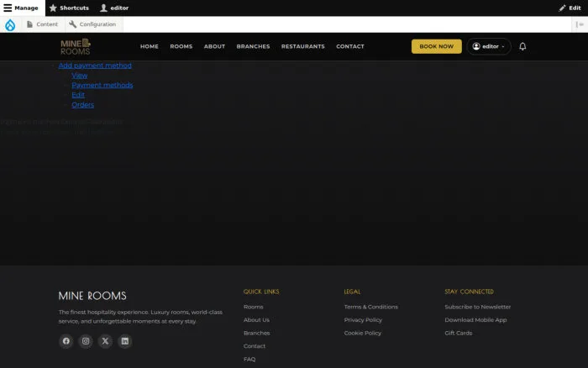Open the footer About Us link
The image size is (588, 368).
[x=256, y=320]
